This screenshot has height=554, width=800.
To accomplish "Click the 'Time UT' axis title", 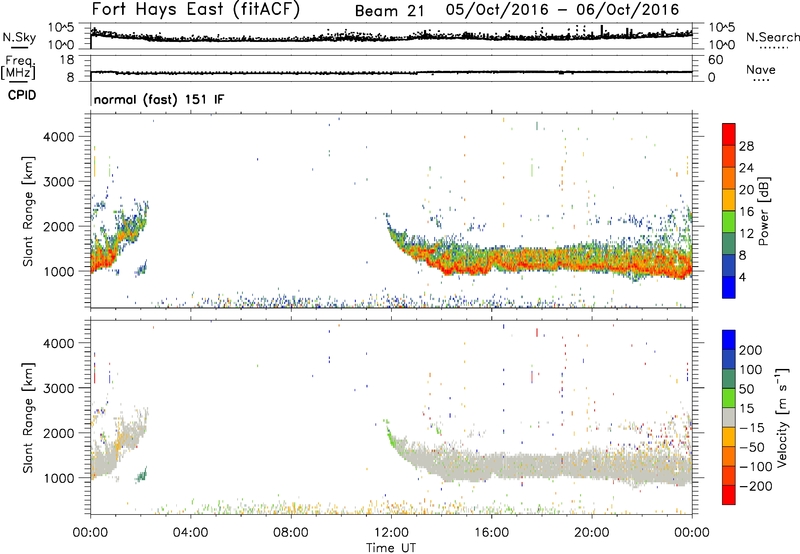I will (391, 547).
